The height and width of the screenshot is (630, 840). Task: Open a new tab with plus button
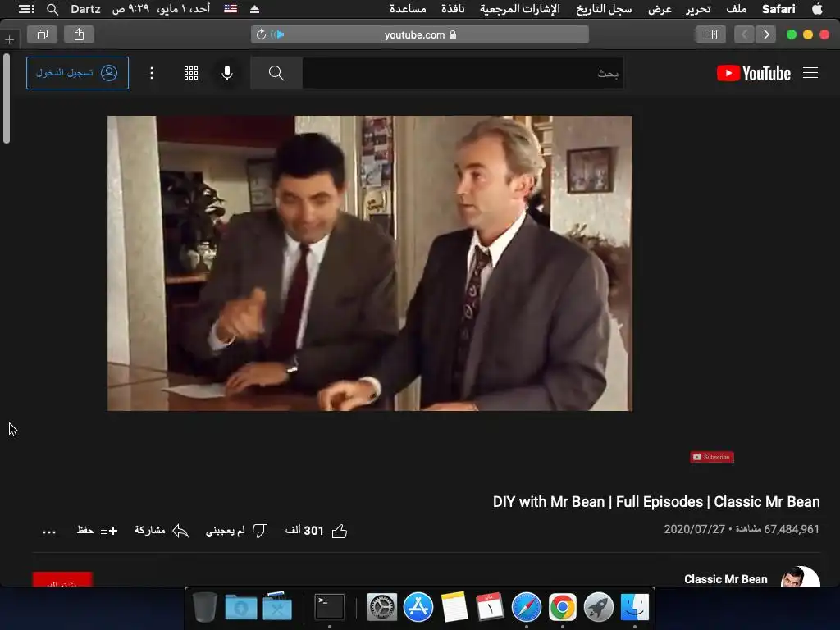pos(10,39)
